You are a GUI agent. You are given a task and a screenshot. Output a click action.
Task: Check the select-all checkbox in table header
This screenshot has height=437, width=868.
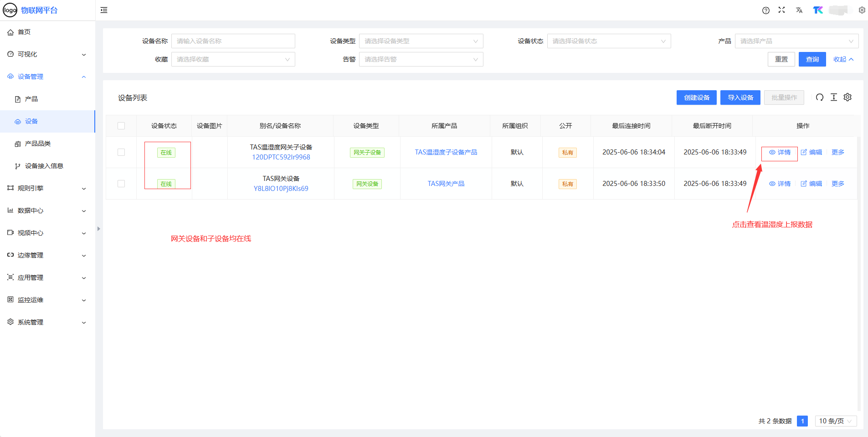point(121,126)
